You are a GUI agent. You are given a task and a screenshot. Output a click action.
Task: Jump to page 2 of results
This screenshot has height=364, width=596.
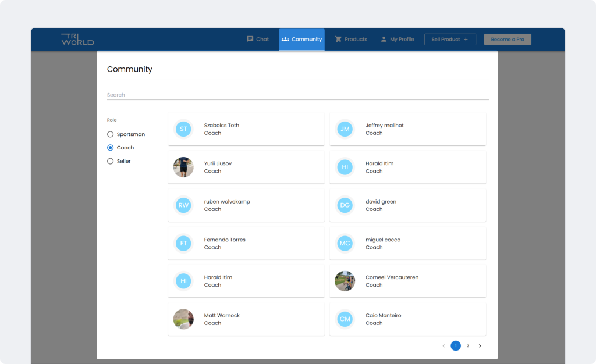(x=467, y=346)
